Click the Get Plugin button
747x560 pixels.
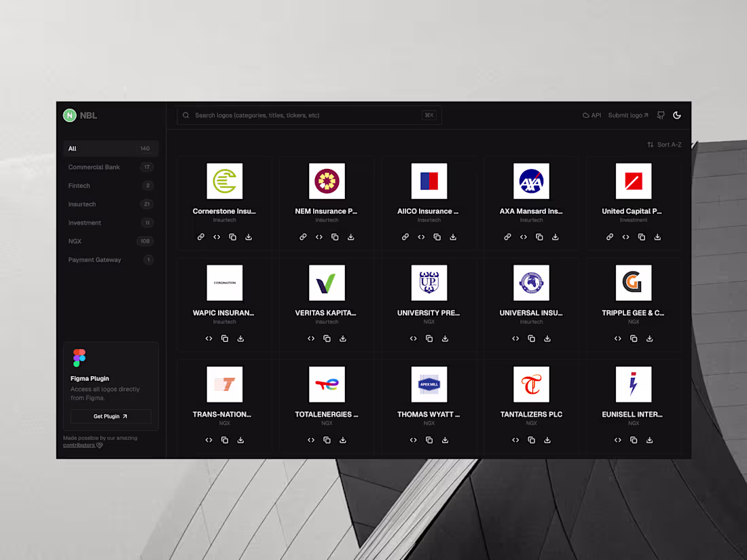coord(111,416)
